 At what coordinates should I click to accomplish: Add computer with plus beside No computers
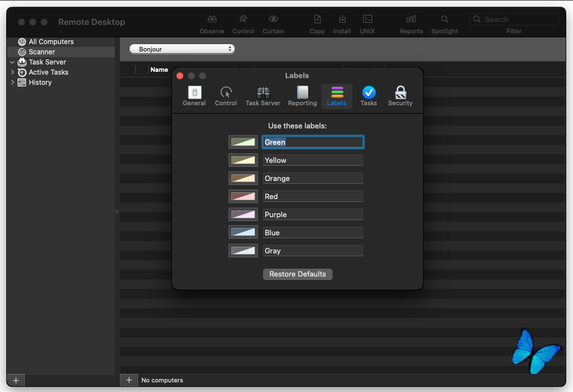[x=129, y=380]
